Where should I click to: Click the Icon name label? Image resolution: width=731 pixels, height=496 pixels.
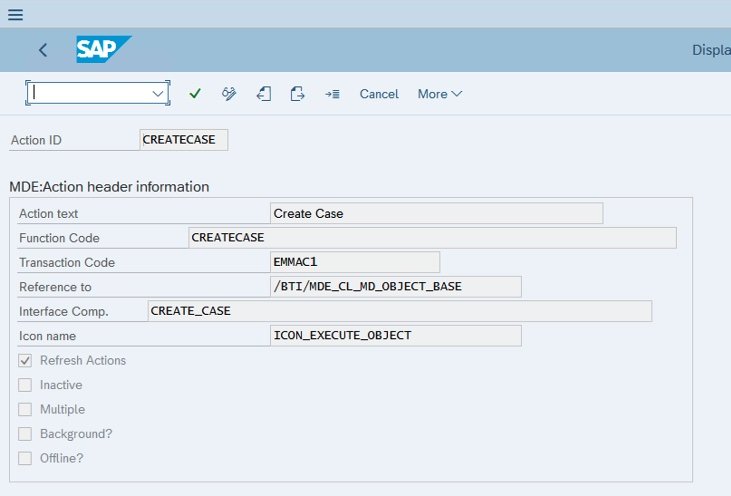click(x=47, y=336)
